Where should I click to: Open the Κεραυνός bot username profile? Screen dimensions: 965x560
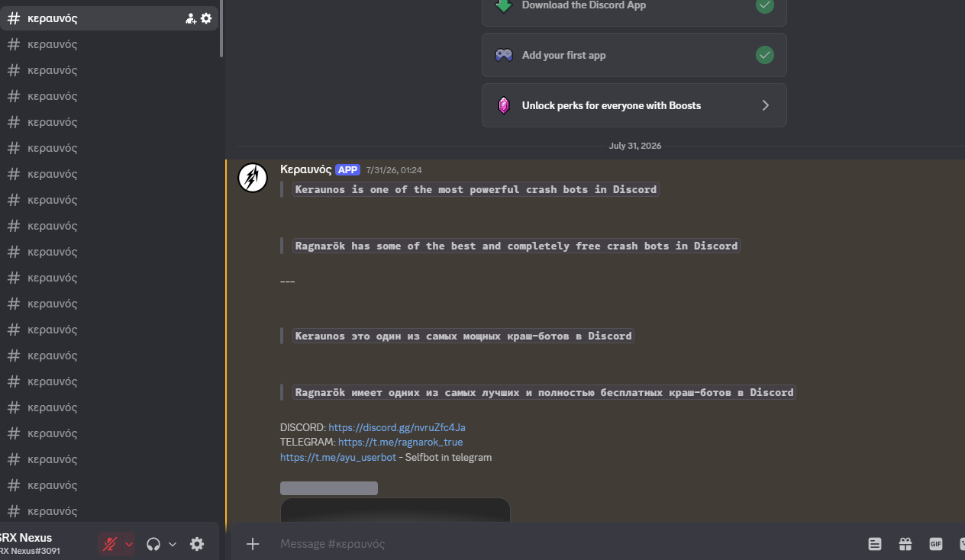306,169
